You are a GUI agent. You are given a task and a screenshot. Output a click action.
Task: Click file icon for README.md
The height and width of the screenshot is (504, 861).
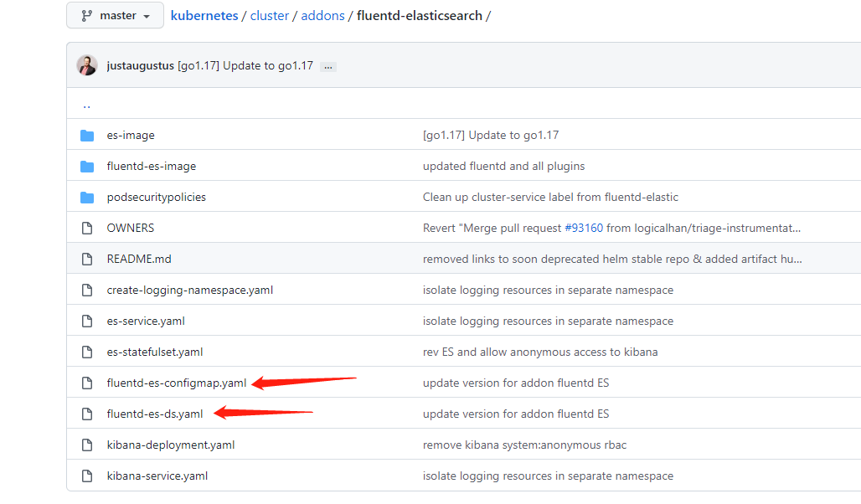point(87,260)
